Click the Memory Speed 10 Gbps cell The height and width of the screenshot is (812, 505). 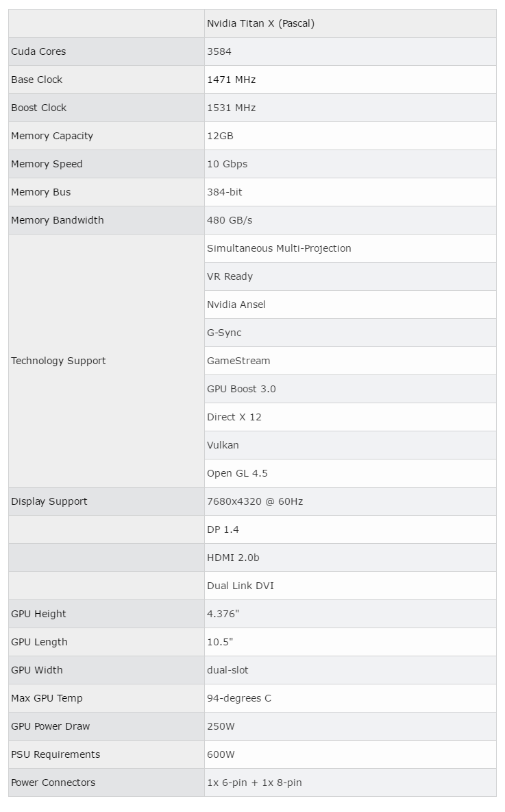[350, 164]
